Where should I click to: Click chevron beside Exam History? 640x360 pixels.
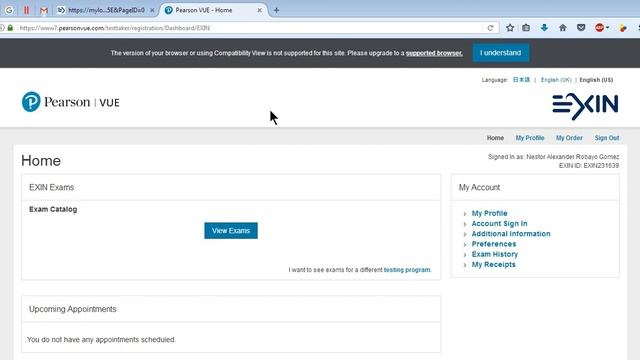point(465,255)
